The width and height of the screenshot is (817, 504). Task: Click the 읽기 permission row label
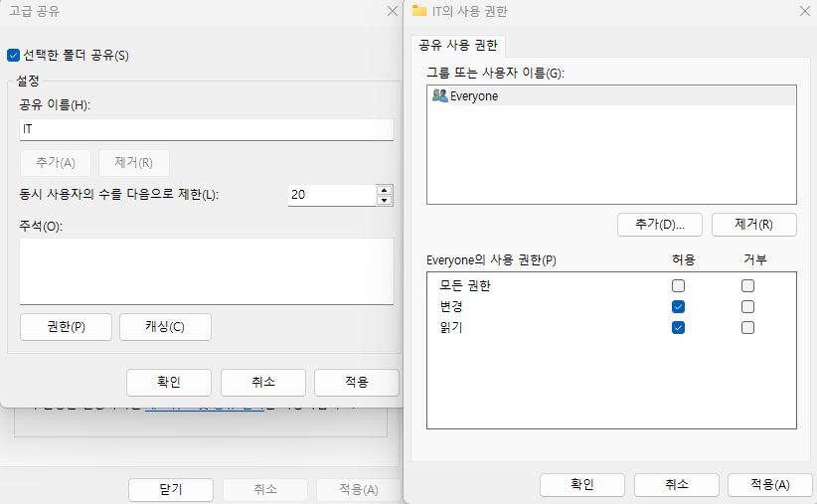coord(451,327)
